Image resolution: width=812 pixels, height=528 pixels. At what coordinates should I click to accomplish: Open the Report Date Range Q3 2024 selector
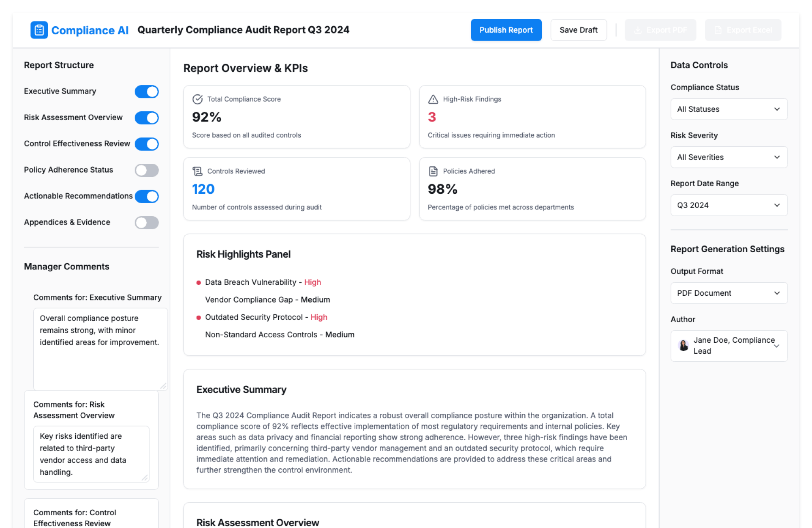[729, 205]
